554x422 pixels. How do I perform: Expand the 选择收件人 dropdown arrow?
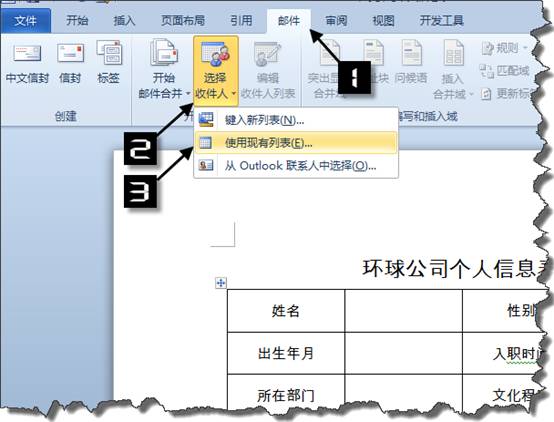click(x=234, y=94)
